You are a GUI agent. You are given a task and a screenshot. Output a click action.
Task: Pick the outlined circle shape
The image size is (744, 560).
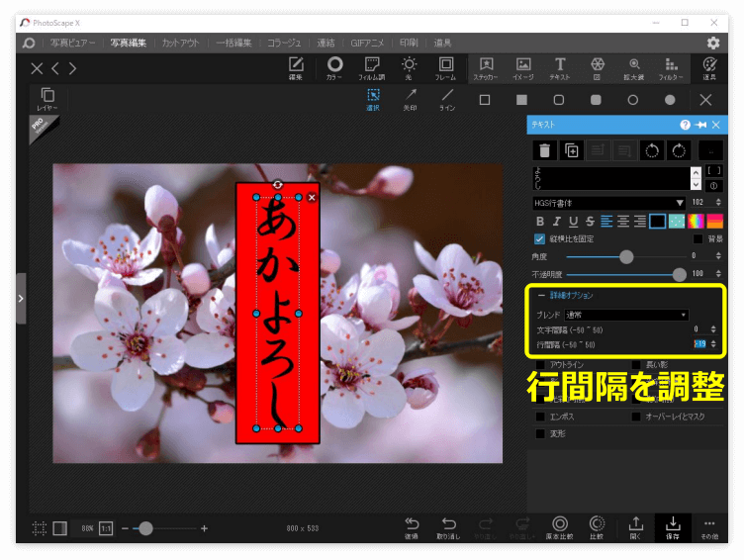tap(632, 100)
